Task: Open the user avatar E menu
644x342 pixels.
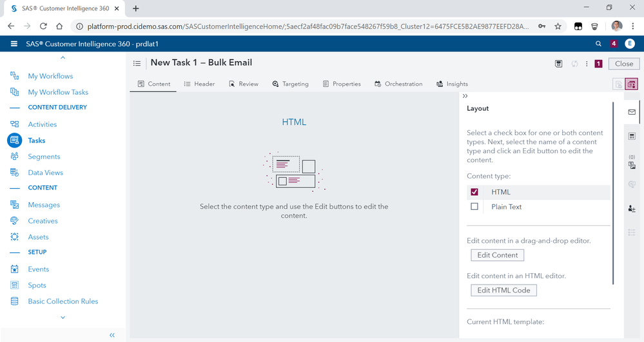Action: point(630,44)
